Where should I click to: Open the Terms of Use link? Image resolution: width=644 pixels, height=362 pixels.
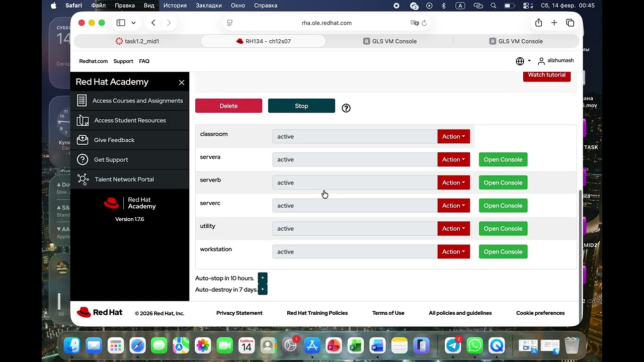(x=388, y=313)
